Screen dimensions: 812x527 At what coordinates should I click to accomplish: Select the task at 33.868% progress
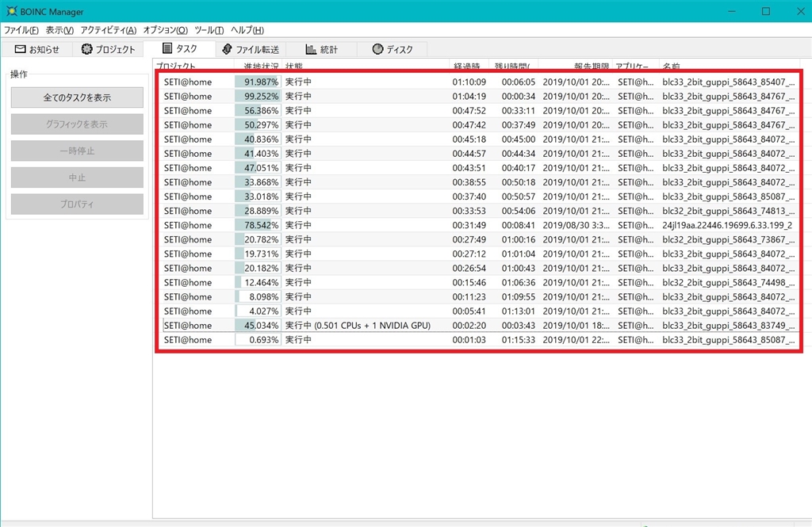point(479,182)
